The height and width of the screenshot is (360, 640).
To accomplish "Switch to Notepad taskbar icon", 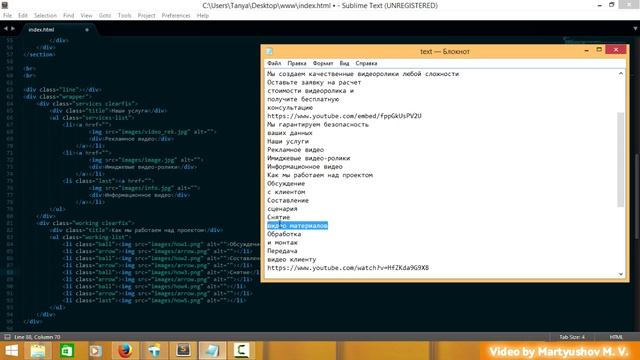I will pyautogui.click(x=212, y=351).
